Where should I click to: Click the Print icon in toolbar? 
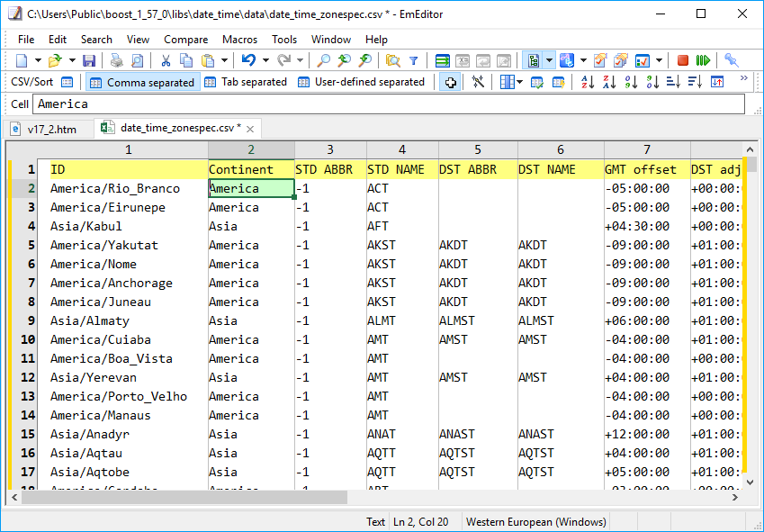point(116,60)
